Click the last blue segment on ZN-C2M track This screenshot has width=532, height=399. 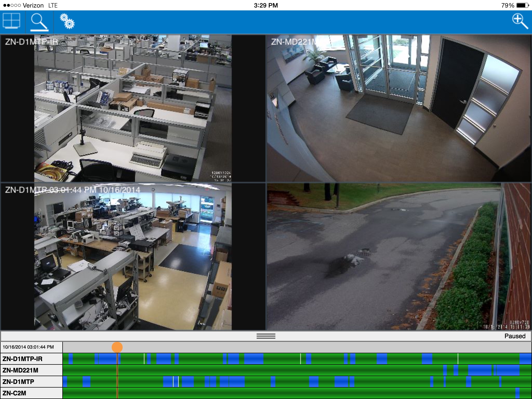click(x=517, y=393)
